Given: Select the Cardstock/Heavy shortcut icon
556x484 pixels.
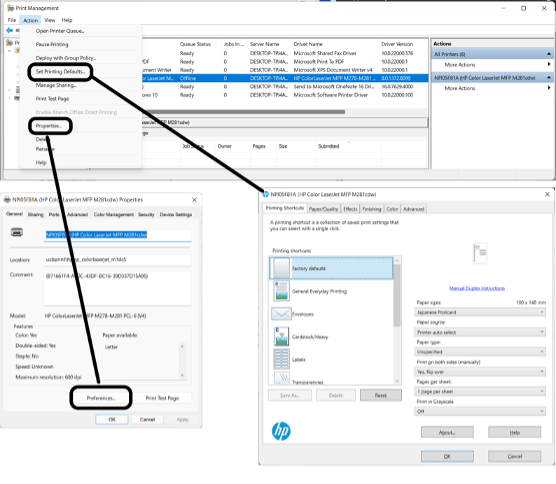Looking at the screenshot, I should coord(282,336).
